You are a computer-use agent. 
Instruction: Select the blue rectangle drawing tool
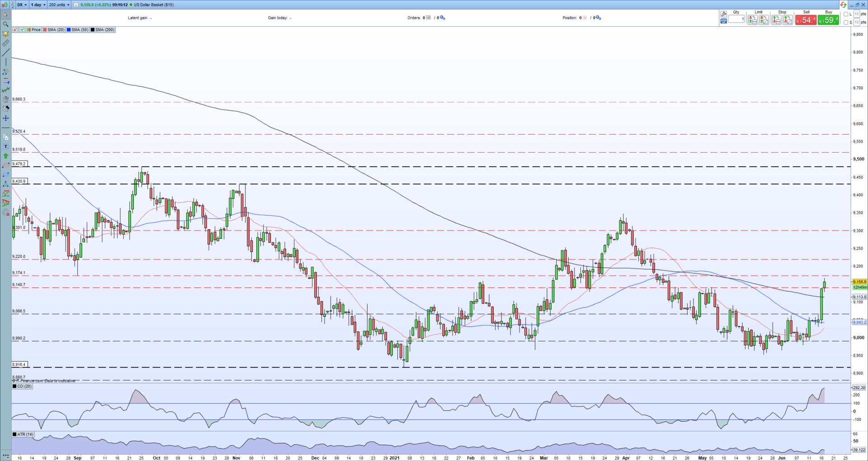point(5,174)
